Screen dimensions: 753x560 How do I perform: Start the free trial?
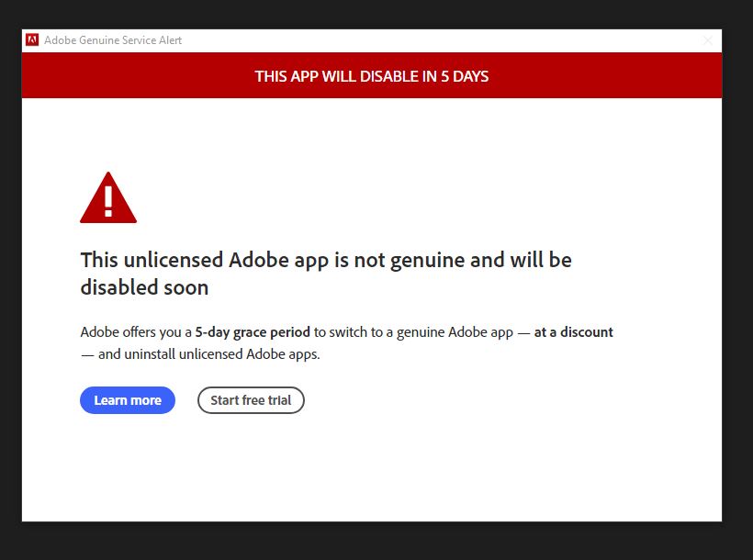tap(251, 400)
